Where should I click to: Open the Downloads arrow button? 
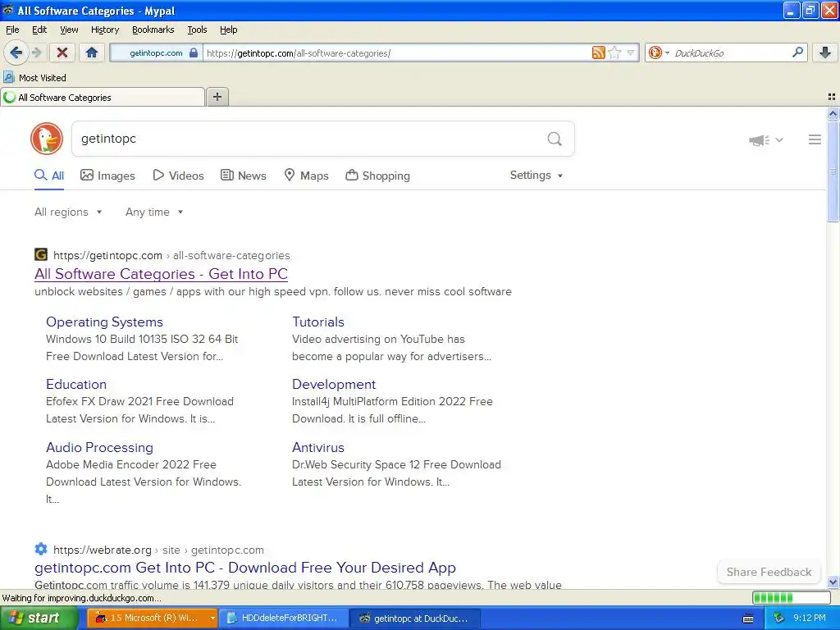click(x=825, y=52)
